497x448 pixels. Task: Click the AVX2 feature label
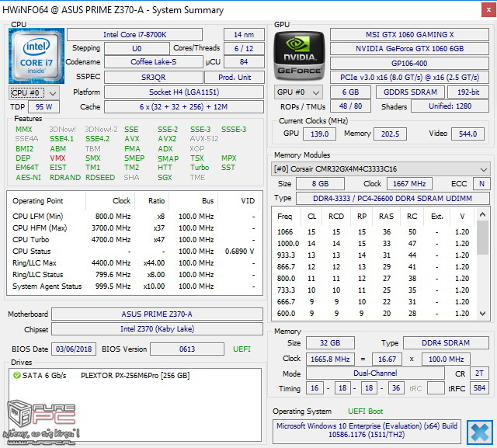click(x=167, y=139)
